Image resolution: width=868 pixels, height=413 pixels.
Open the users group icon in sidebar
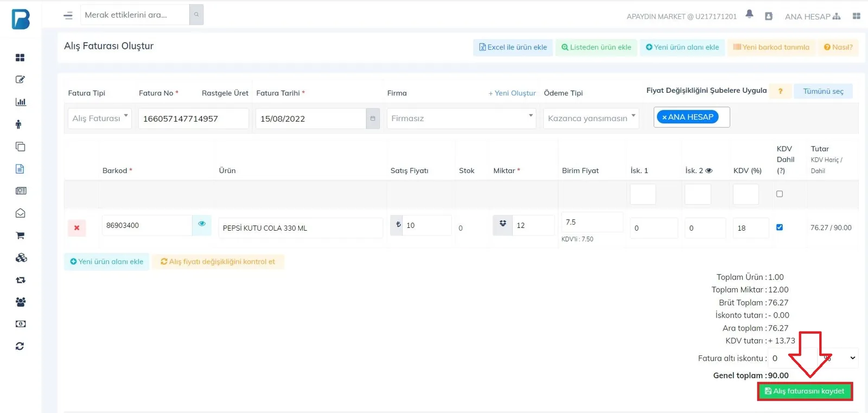(x=21, y=302)
